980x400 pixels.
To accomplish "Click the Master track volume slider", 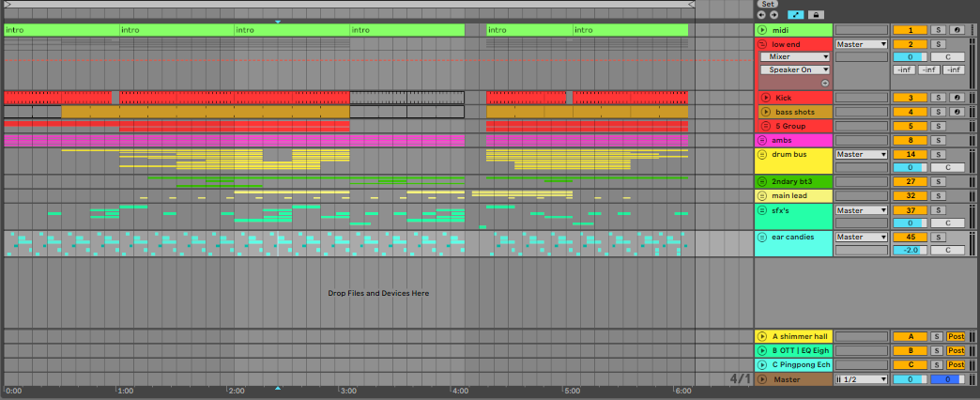I will [x=910, y=379].
